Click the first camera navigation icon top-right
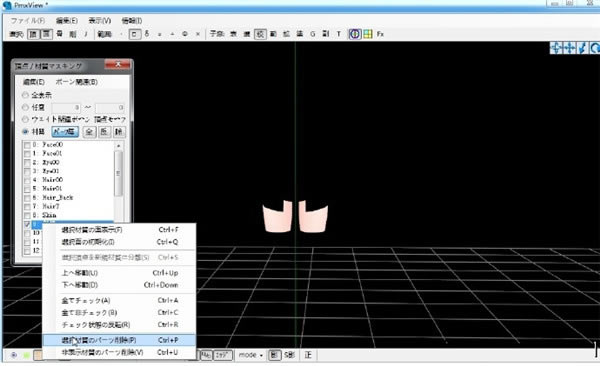This screenshot has height=366, width=600. pos(556,48)
